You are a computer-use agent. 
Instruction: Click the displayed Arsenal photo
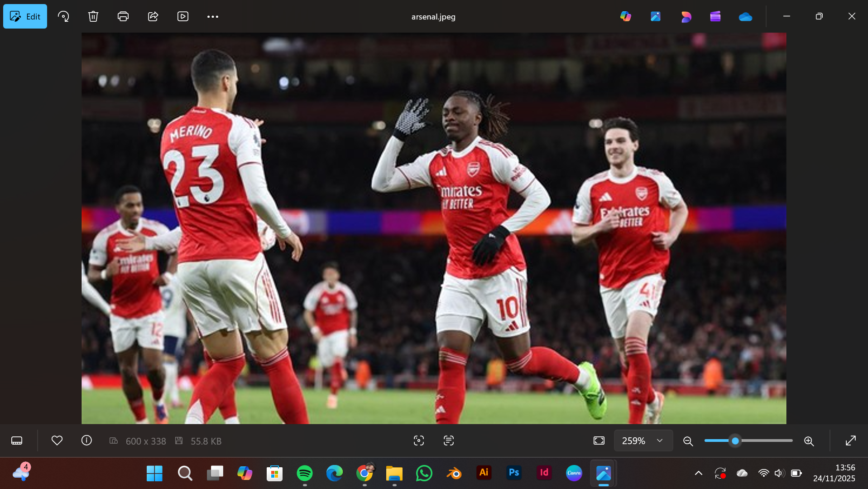(434, 228)
